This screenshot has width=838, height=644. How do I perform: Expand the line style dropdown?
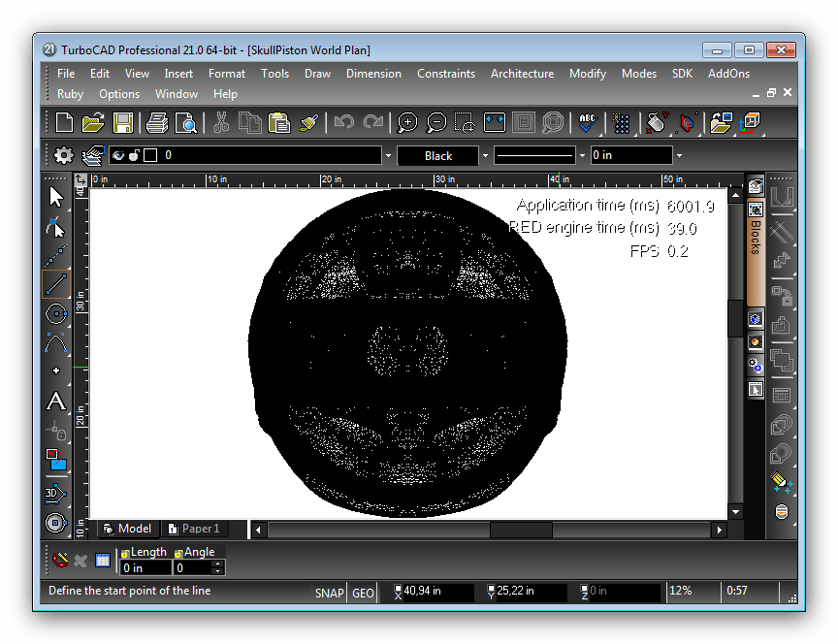(x=582, y=155)
